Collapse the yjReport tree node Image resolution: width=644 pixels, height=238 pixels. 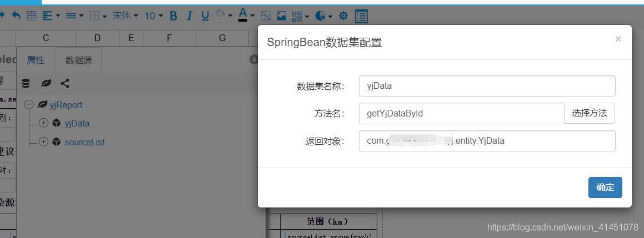(x=29, y=105)
